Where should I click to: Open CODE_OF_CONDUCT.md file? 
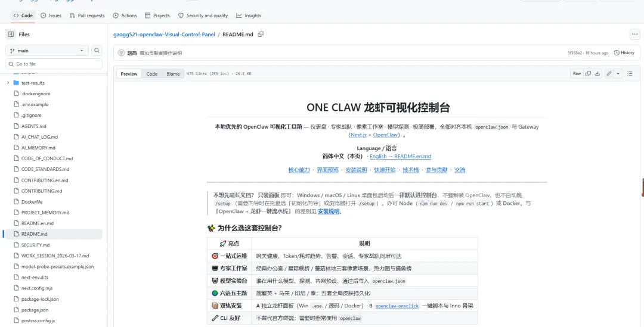point(47,158)
